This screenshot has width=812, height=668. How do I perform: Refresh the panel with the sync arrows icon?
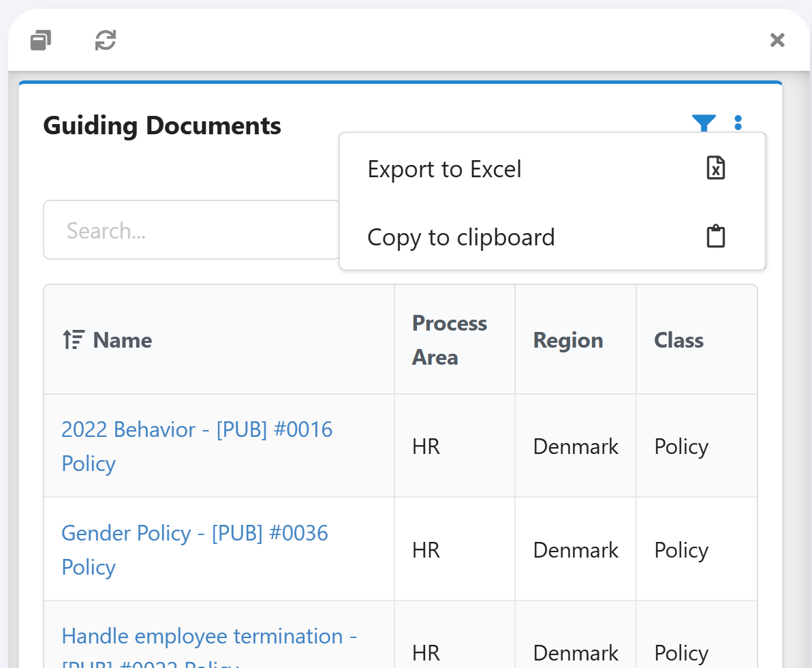[105, 40]
